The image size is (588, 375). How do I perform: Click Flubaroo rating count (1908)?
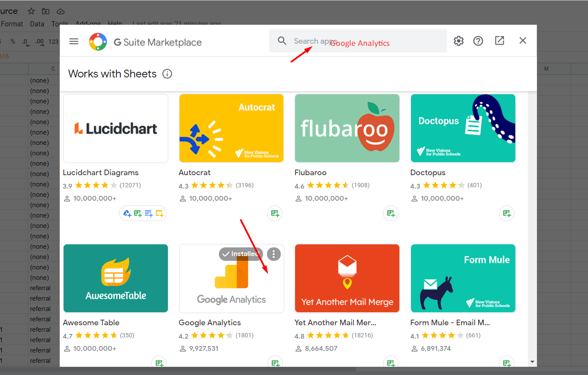coord(360,185)
